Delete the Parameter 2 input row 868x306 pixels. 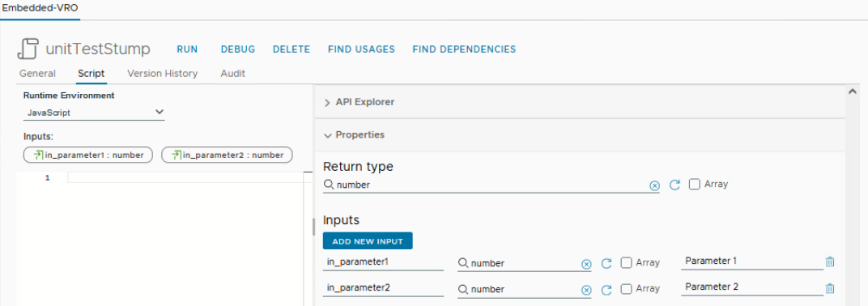(830, 287)
